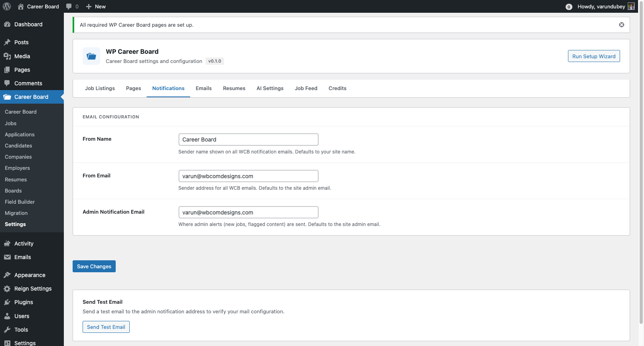644x346 pixels.
Task: Open the comments bubble icon in admin bar
Action: pos(69,6)
